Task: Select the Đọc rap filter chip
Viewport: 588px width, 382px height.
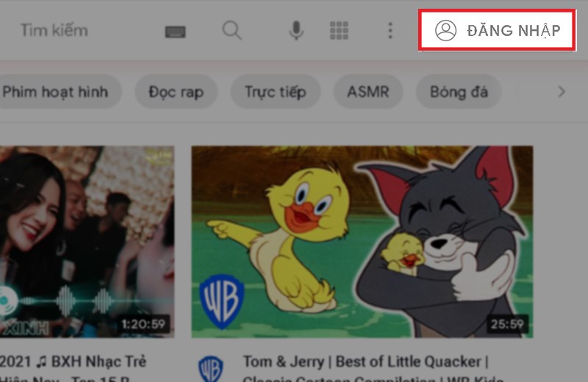Action: tap(176, 92)
